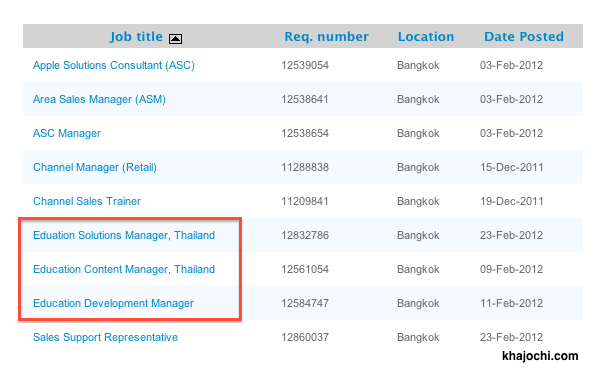Sort by the Req. number column header

[x=326, y=37]
